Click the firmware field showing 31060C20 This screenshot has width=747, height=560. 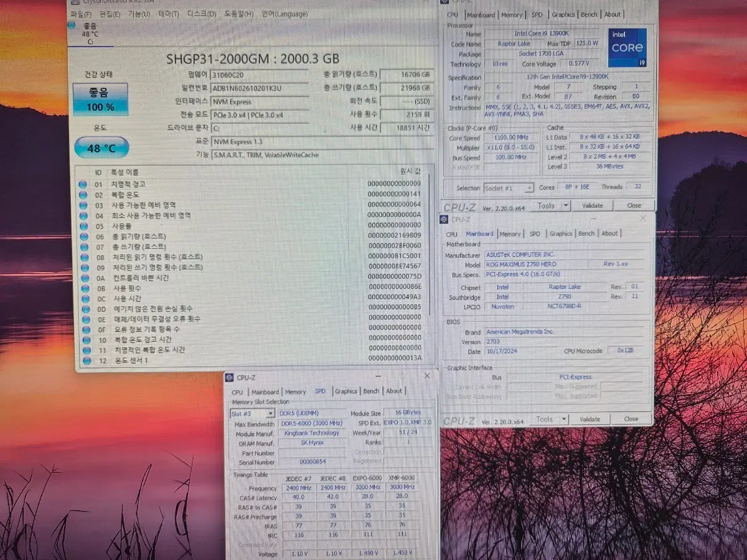(x=260, y=75)
